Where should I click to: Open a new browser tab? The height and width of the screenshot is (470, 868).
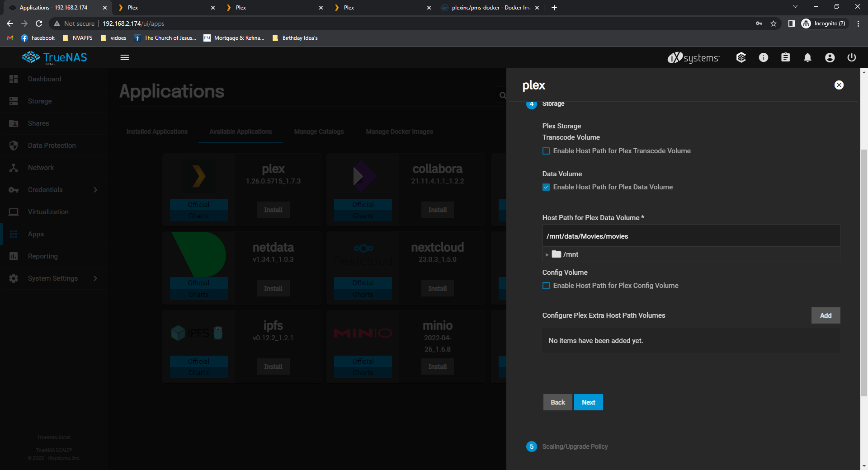click(554, 8)
